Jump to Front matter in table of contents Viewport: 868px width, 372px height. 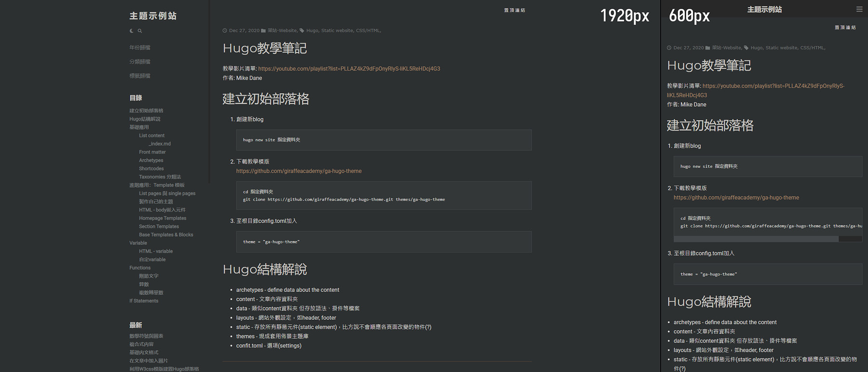click(x=152, y=152)
